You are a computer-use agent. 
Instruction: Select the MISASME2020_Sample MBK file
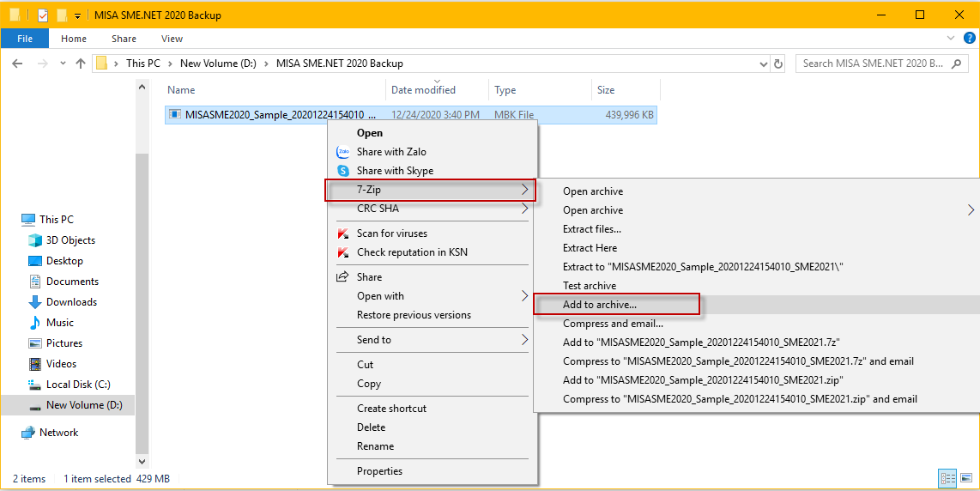(x=411, y=114)
